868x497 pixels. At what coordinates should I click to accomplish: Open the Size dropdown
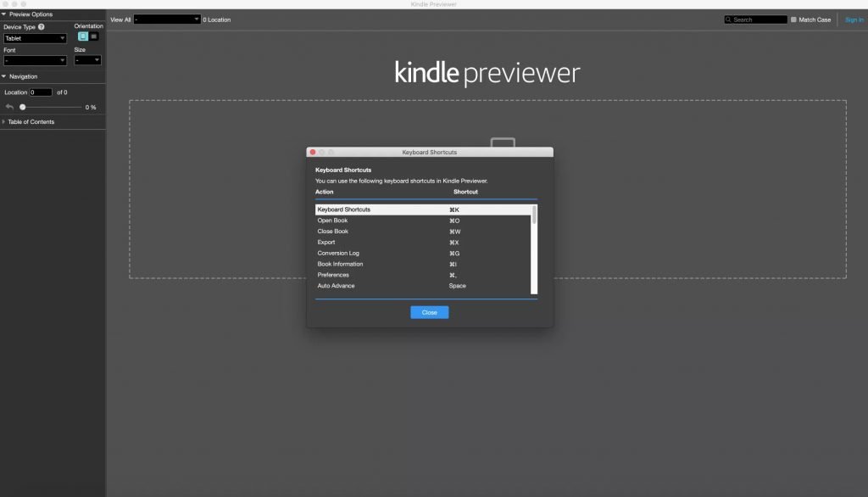[87, 60]
